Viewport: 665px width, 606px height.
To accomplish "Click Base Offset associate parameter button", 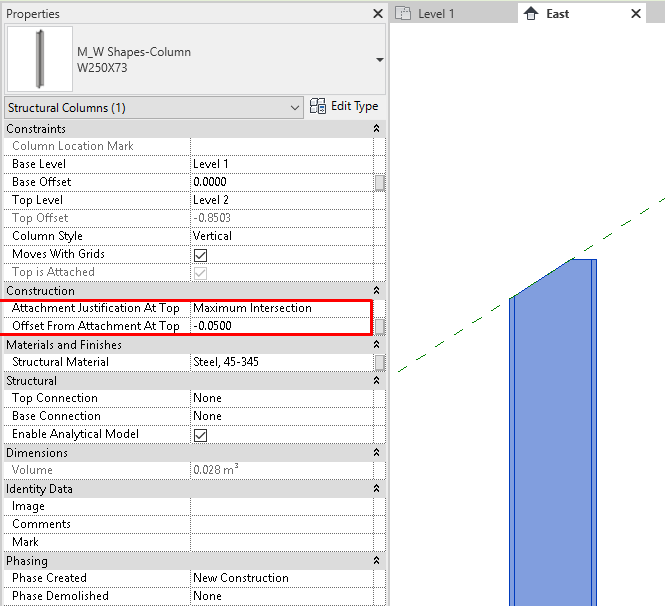I will point(380,183).
